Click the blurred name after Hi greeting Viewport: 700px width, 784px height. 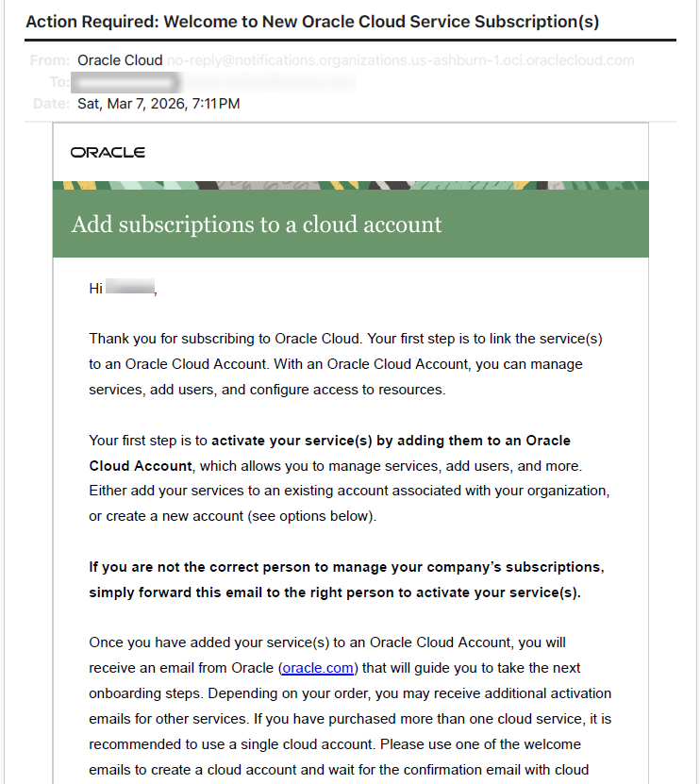[x=130, y=288]
